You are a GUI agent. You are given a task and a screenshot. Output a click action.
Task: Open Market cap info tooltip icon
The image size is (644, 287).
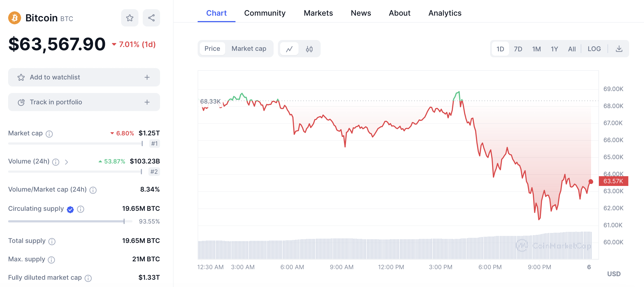(x=49, y=134)
